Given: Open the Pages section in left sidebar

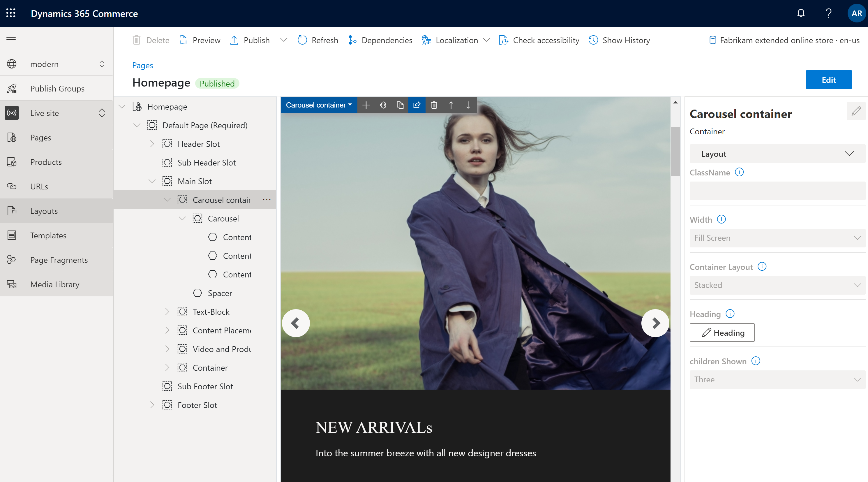Looking at the screenshot, I should 40,137.
